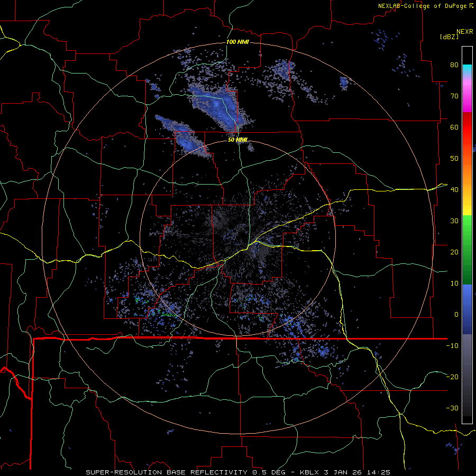
Task: Click the green segment of the color bar
Action: [x=467, y=250]
